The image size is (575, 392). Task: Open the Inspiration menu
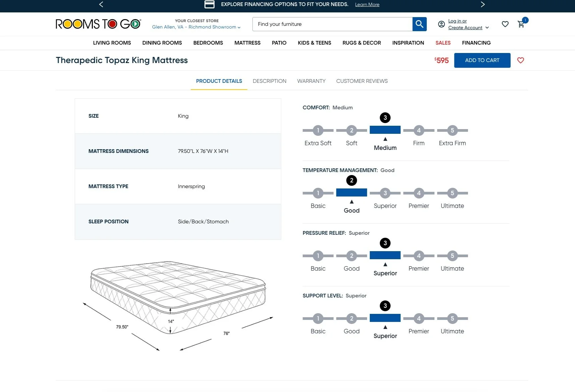[408, 43]
